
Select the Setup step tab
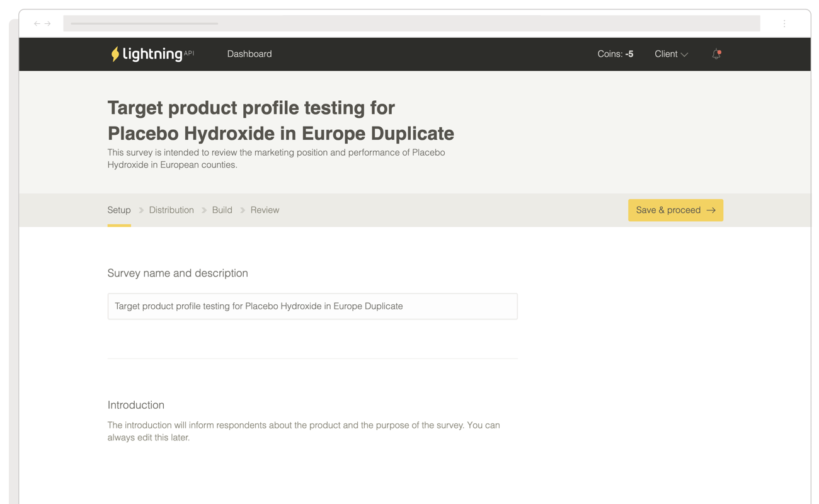(x=119, y=210)
